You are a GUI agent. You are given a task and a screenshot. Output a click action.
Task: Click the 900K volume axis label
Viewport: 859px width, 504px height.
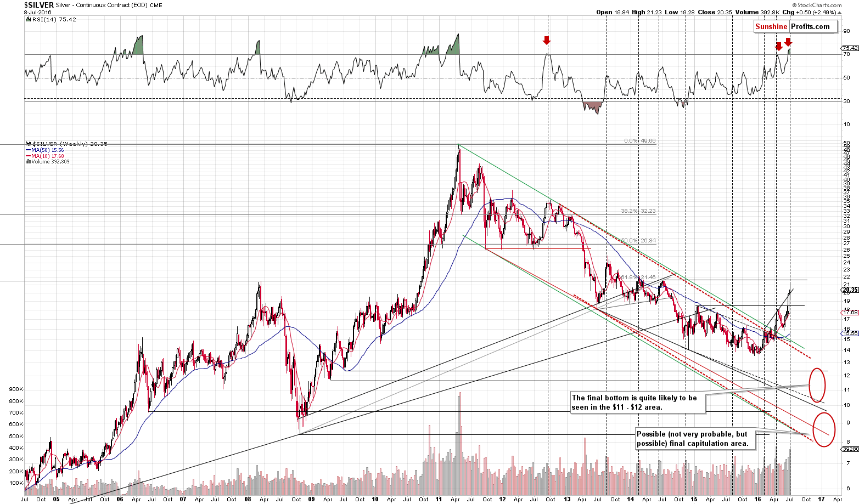[15, 389]
